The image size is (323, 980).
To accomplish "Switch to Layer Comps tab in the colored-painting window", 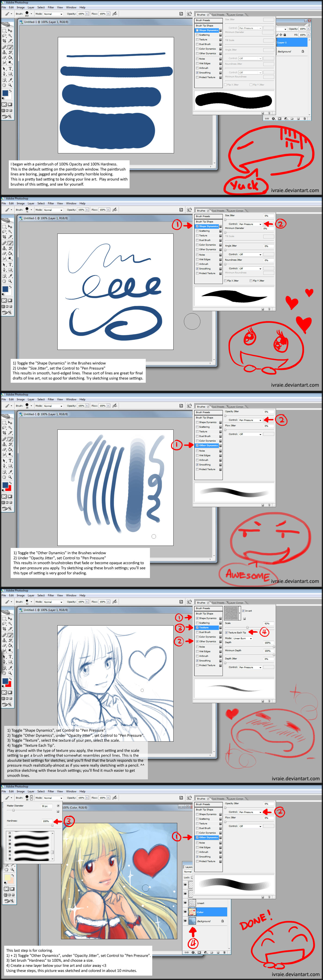I will pos(236,799).
